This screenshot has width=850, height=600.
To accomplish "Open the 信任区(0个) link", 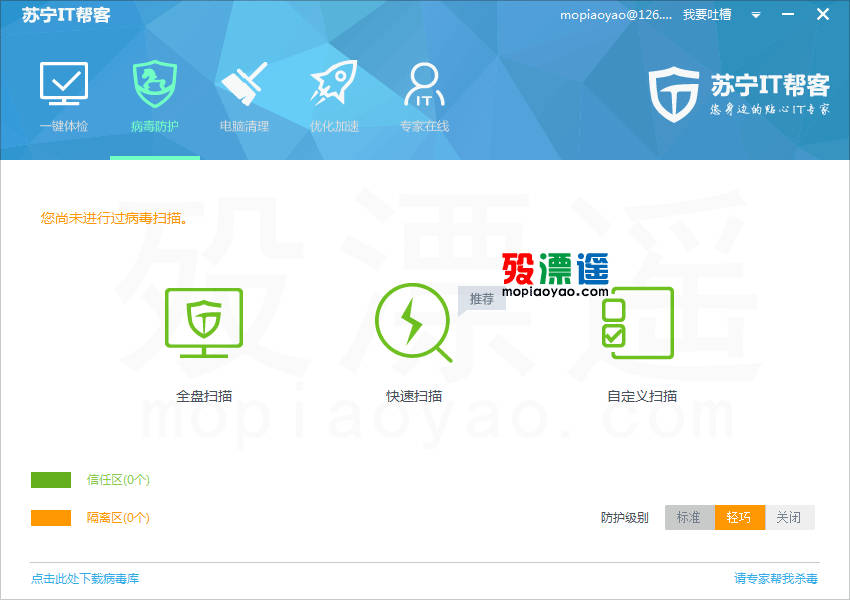I will 118,480.
